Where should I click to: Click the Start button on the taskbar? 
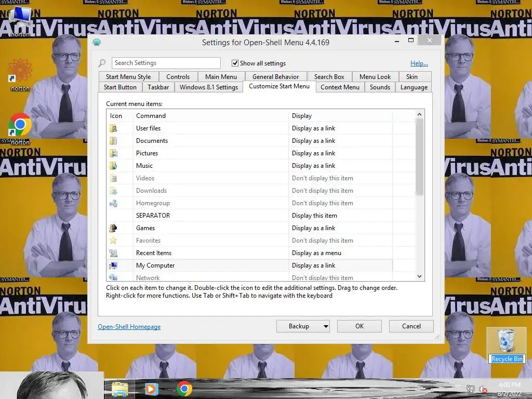tap(52, 385)
